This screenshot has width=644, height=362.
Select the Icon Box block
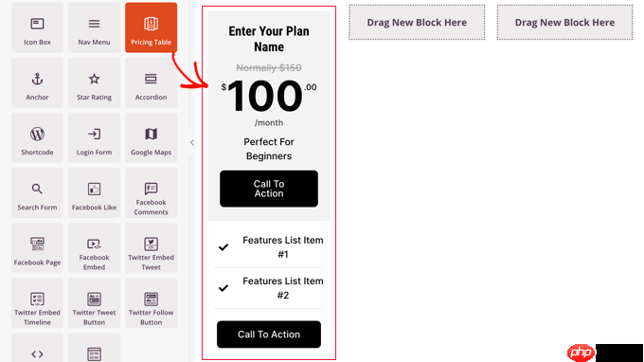[37, 27]
